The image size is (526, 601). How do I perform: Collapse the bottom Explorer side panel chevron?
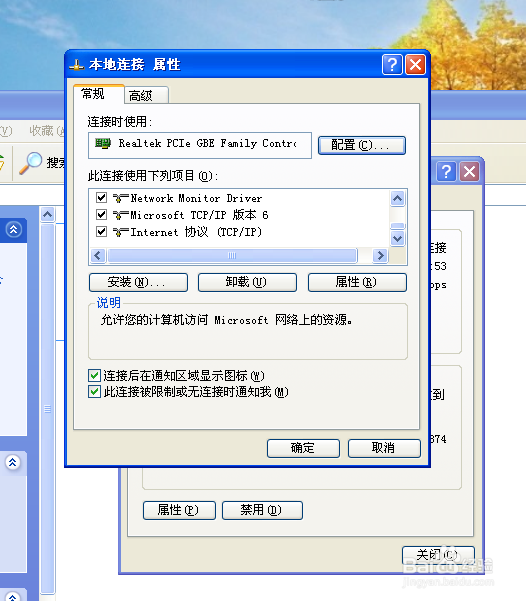13,597
